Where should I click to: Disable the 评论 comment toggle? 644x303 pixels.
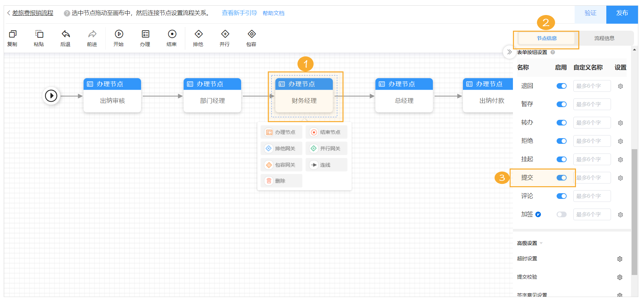click(x=561, y=196)
